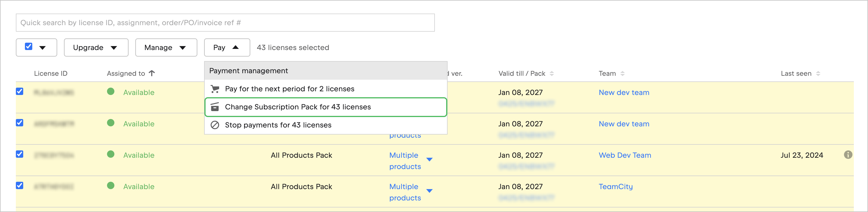This screenshot has width=868, height=212.
Task: Click the Team column sort icon
Action: [x=622, y=74]
